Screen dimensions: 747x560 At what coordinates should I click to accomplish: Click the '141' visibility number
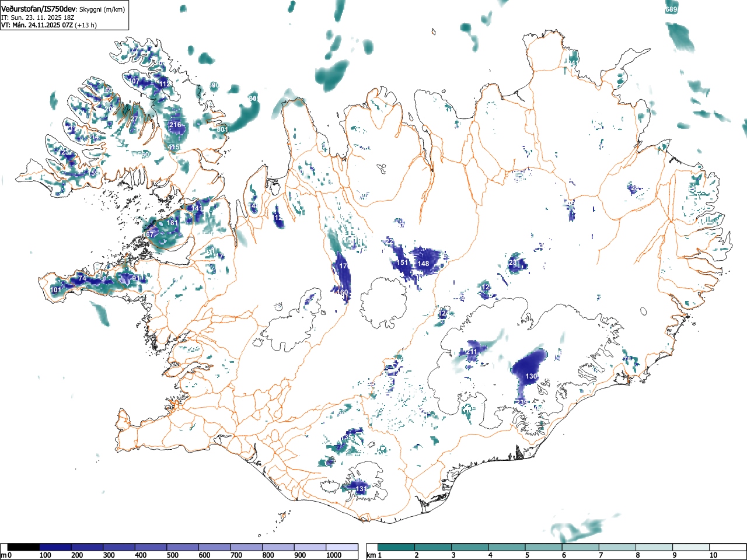click(197, 208)
